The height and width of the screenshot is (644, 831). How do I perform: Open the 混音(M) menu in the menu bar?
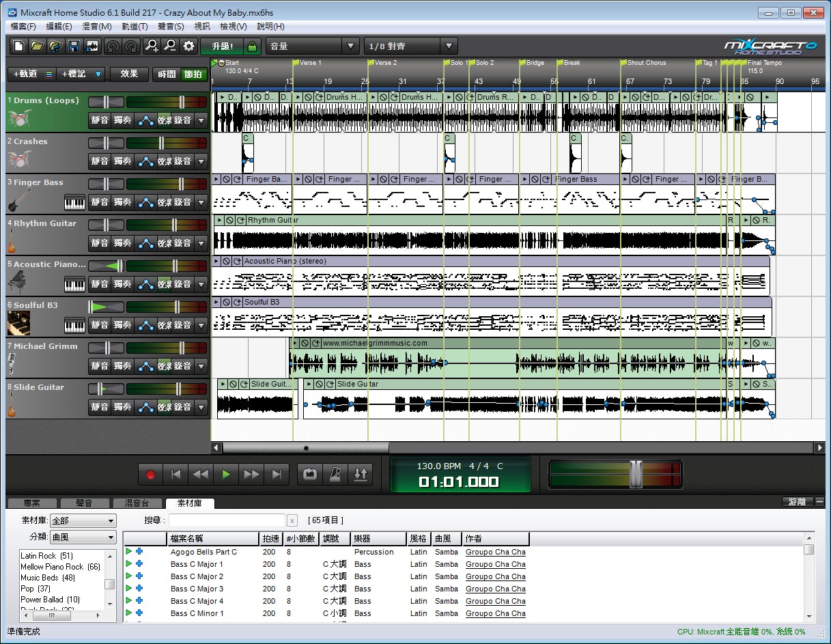[x=96, y=26]
